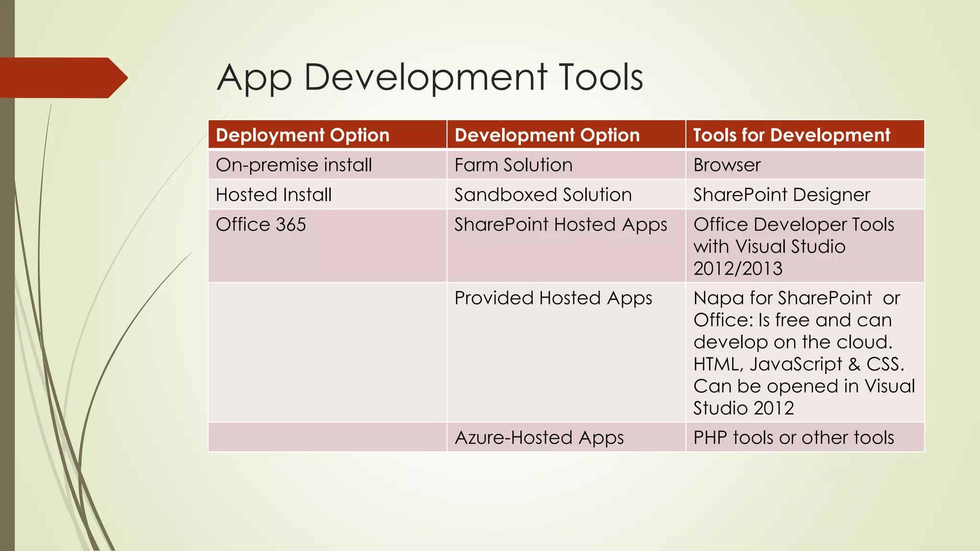Click the Hosted Install cell

274,195
